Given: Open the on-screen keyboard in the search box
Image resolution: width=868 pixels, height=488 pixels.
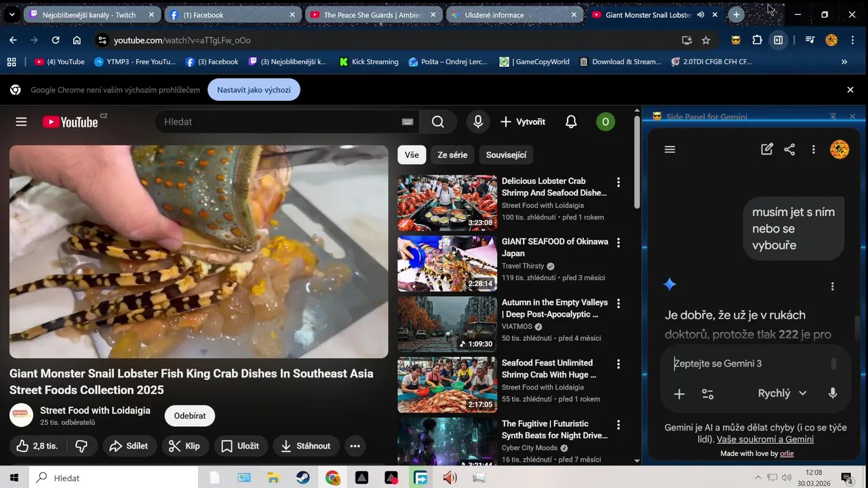Looking at the screenshot, I should [x=407, y=122].
